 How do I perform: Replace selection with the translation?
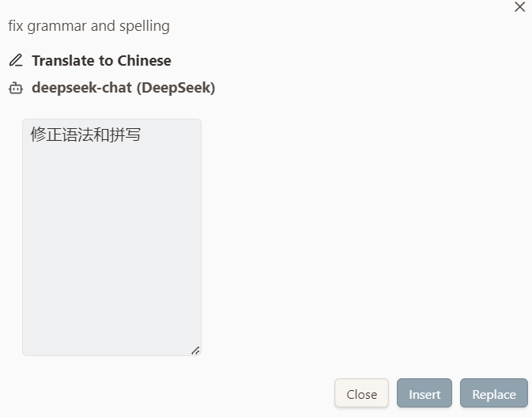pos(493,393)
